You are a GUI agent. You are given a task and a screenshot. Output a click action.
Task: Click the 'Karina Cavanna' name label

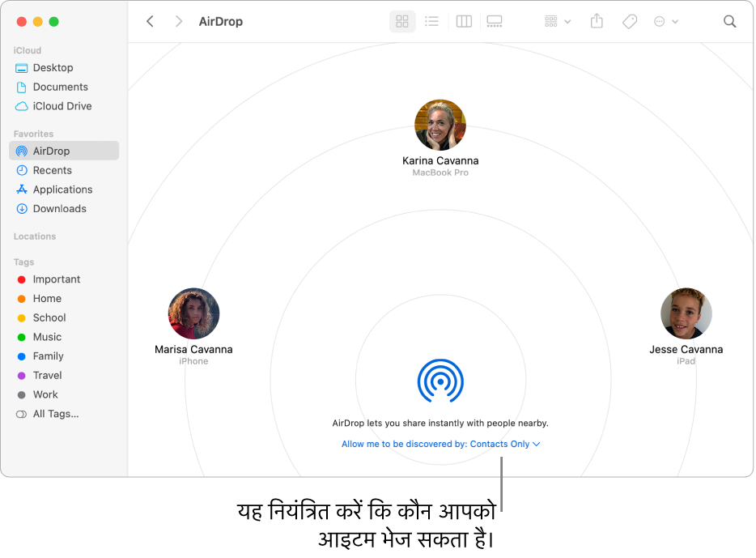[x=440, y=160]
